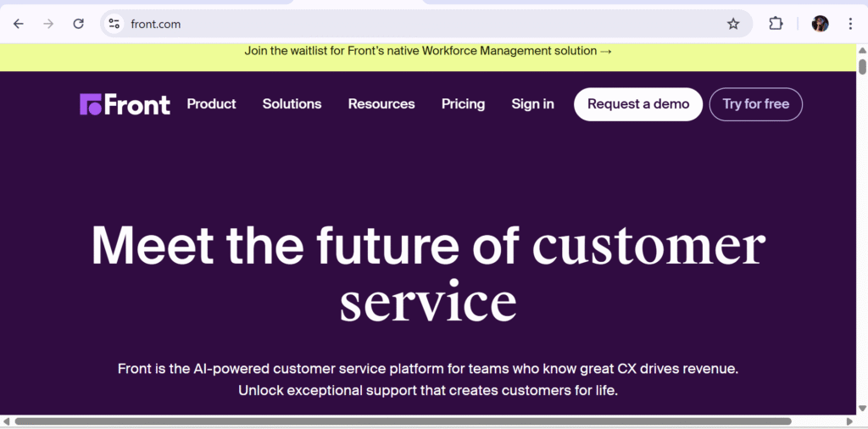Screen dimensions: 868x429
Task: Go back using browser back arrow
Action: tap(19, 24)
